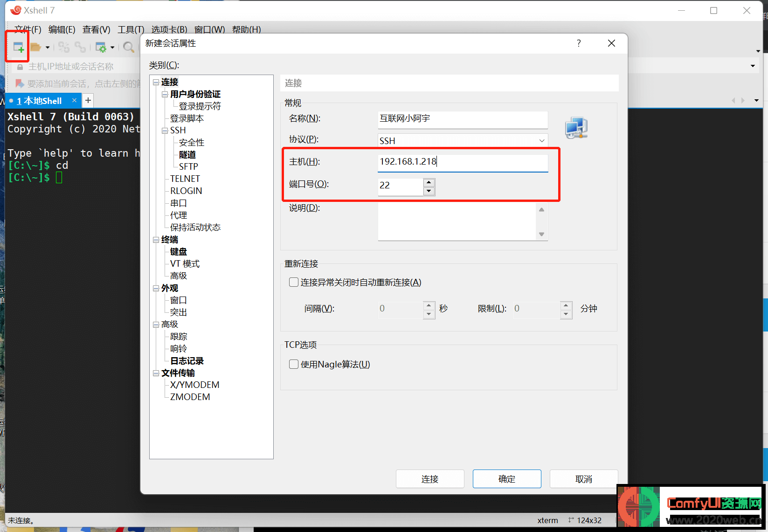The height and width of the screenshot is (532, 768).
Task: Click the lock icon in the address bar
Action: [x=20, y=67]
